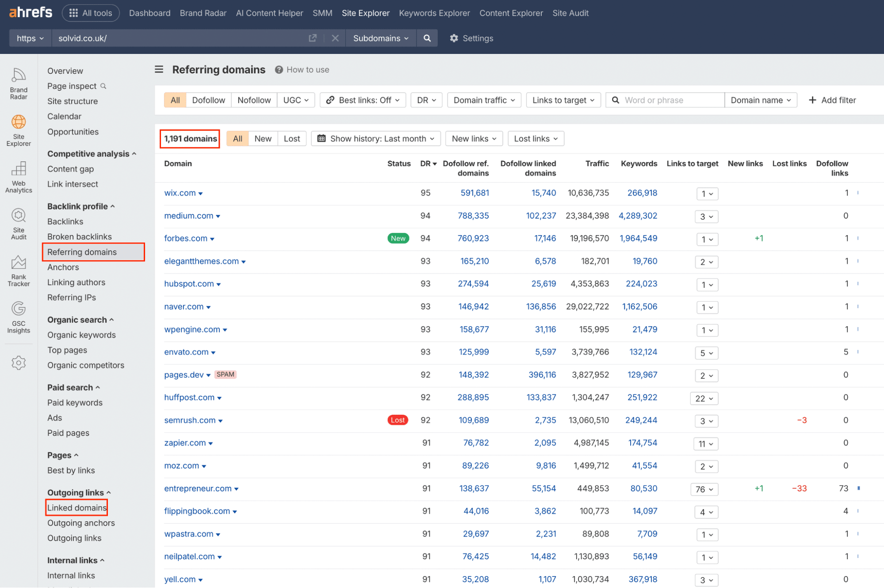Select the Web Analytics sidebar icon
Image resolution: width=884 pixels, height=588 pixels.
[18, 176]
